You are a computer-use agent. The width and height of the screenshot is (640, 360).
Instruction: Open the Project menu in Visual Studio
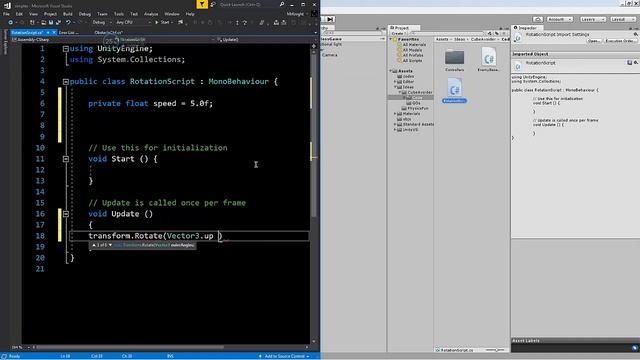(x=50, y=14)
